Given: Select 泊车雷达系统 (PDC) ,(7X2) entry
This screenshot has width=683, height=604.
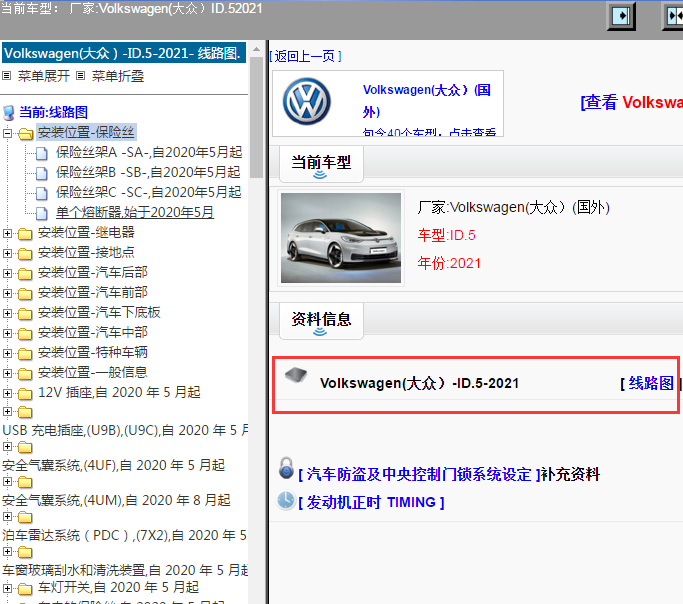Looking at the screenshot, I should click(x=124, y=535).
